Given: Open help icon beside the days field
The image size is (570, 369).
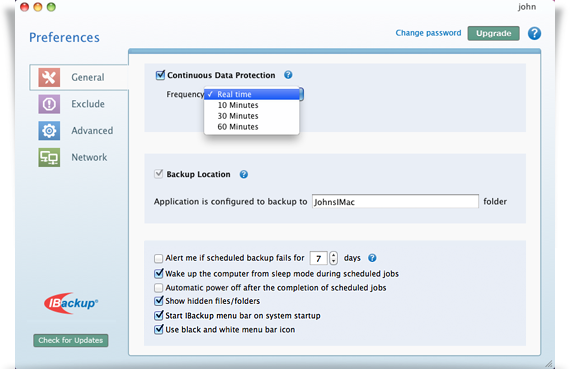Looking at the screenshot, I should [372, 258].
